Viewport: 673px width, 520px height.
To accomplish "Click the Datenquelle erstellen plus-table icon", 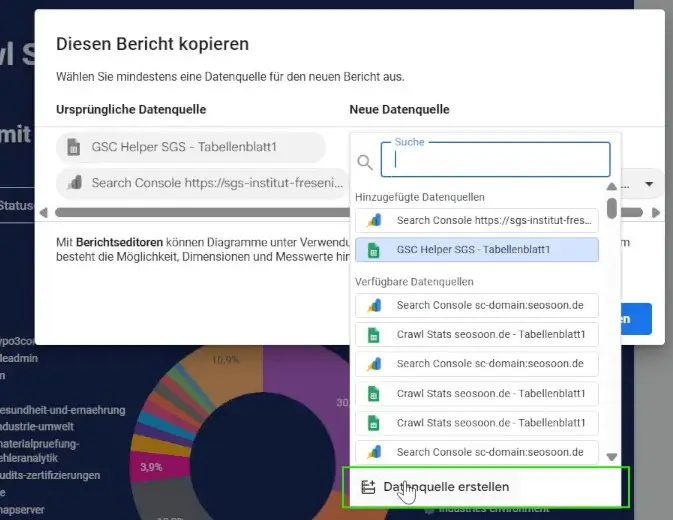I will point(368,487).
